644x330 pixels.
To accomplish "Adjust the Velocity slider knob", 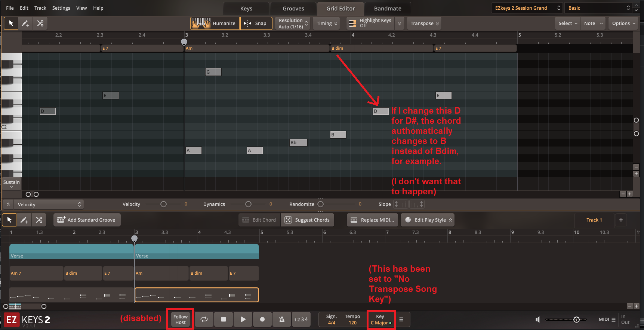I will [x=163, y=204].
